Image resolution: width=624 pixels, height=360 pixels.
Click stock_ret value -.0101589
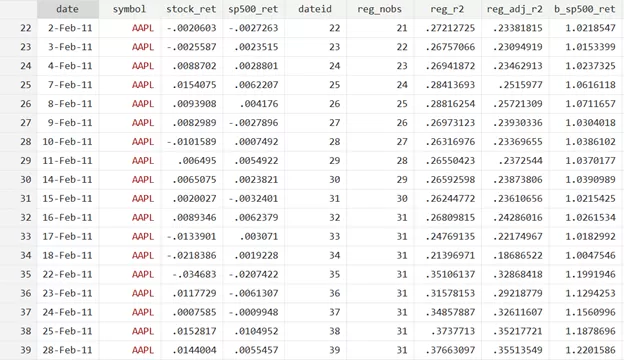coord(191,142)
